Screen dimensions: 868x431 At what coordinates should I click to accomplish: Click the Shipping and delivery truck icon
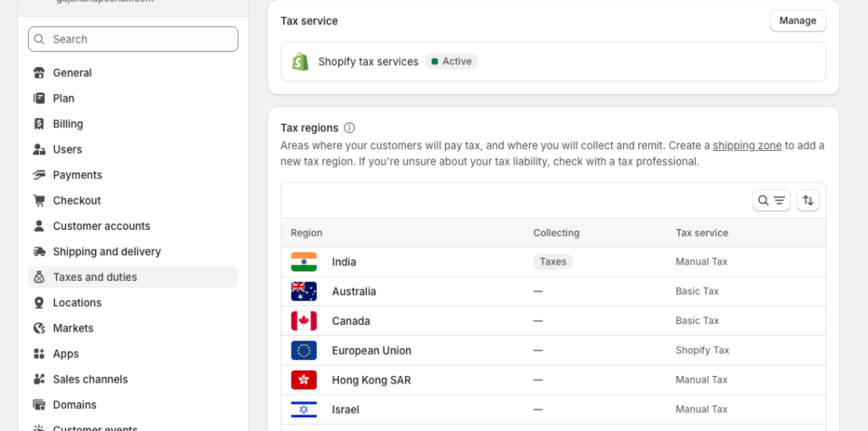tap(39, 252)
